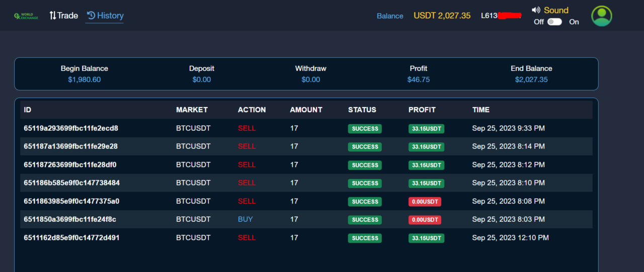Click the Withdraw value $0.00
This screenshot has width=644, height=272.
[x=311, y=79]
